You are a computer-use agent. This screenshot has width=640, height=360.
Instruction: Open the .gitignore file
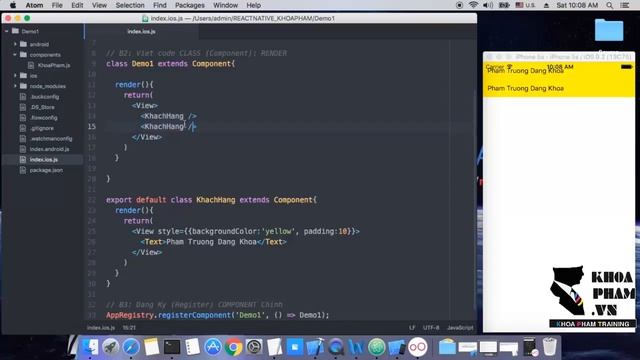[x=42, y=128]
